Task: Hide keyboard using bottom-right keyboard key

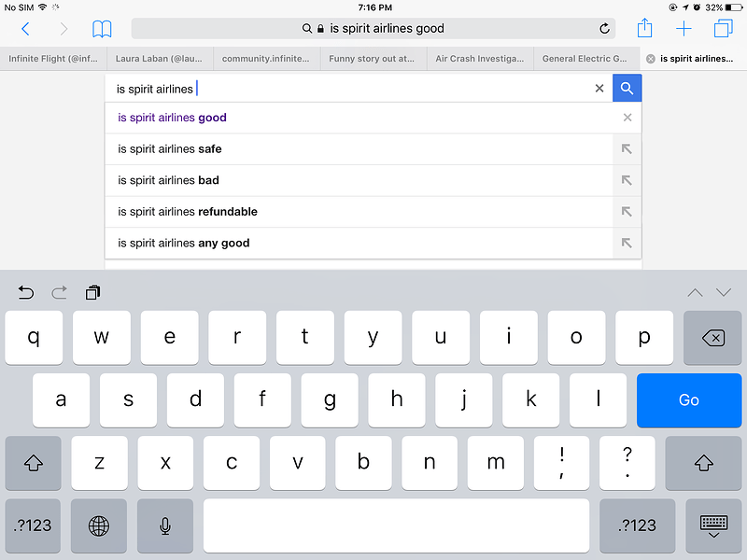Action: click(713, 525)
